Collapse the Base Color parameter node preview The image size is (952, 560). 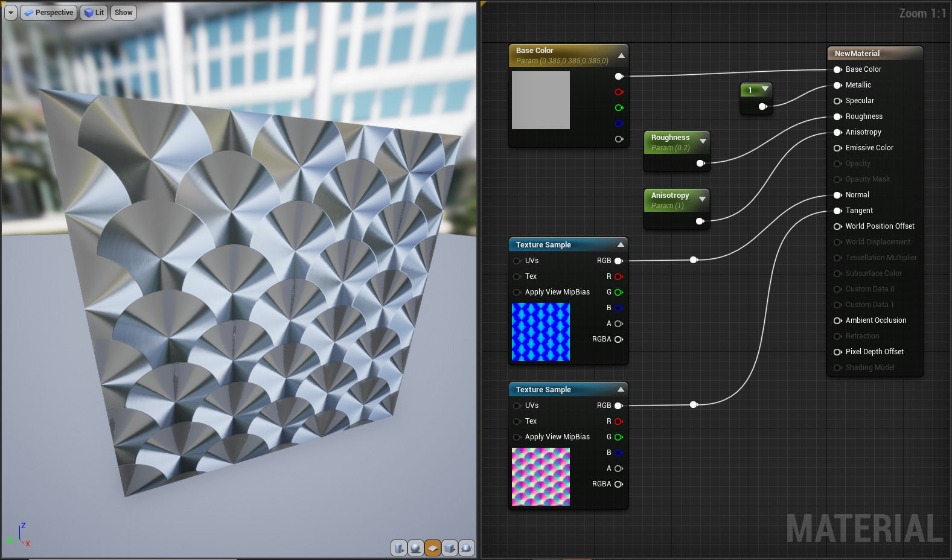click(x=621, y=56)
